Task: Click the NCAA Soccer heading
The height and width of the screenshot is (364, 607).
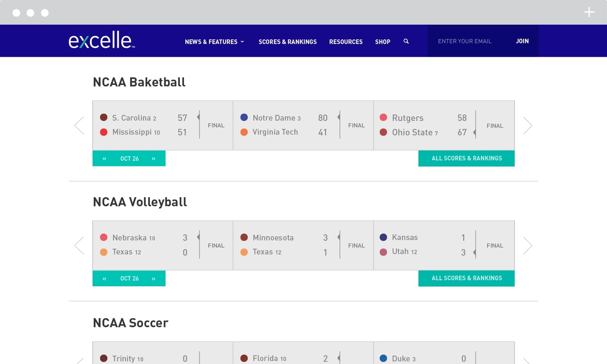Action: [131, 323]
